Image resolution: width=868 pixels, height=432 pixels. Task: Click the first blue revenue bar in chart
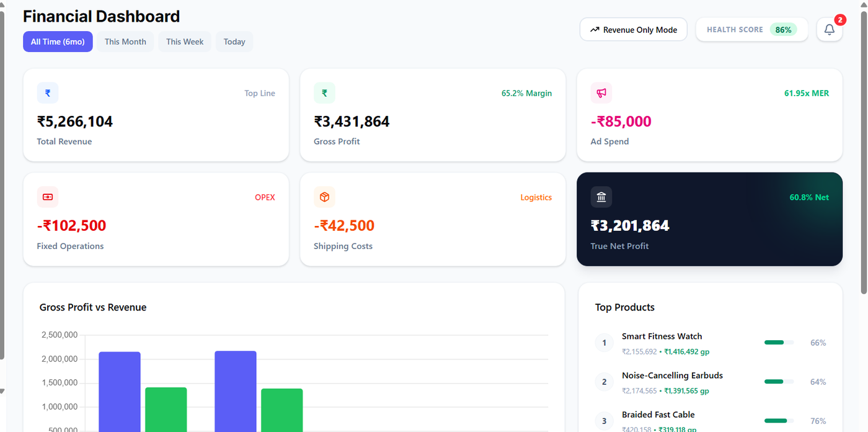tap(120, 392)
